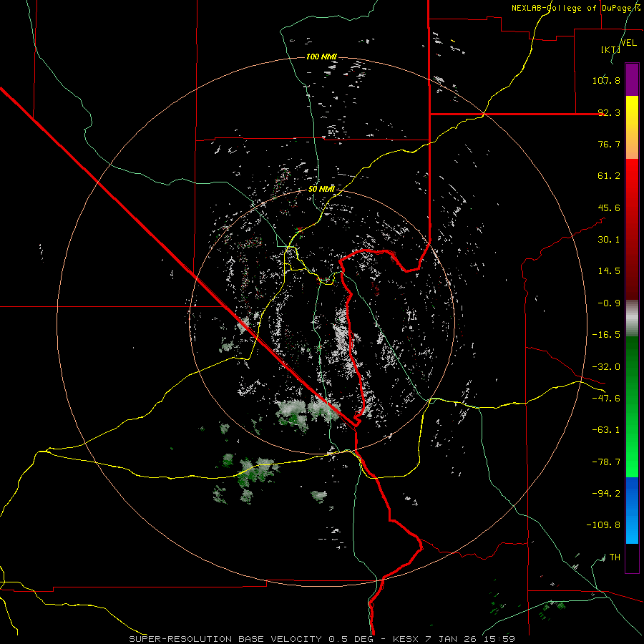Pick the dark TH segment of color bar
The height and width of the screenshot is (644, 644).
(632, 557)
